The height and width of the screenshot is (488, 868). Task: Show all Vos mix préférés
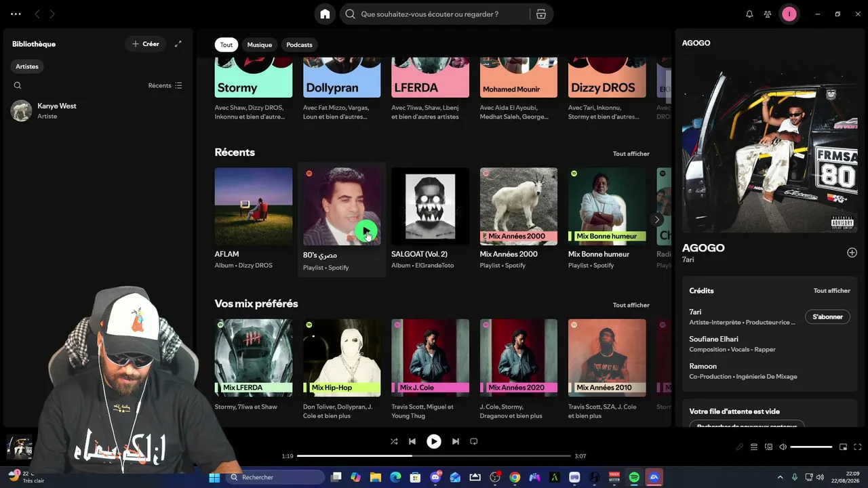(631, 305)
